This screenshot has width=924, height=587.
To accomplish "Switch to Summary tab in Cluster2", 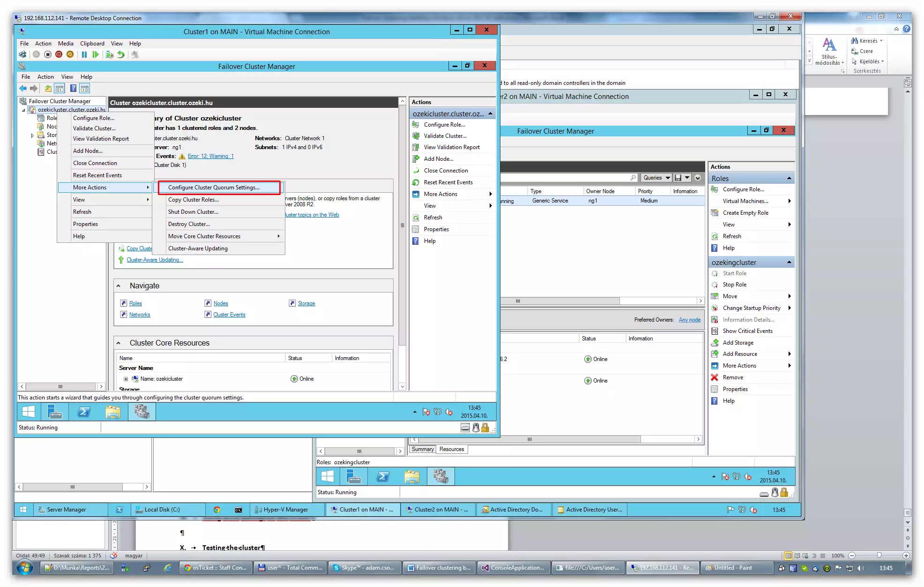I will (423, 449).
